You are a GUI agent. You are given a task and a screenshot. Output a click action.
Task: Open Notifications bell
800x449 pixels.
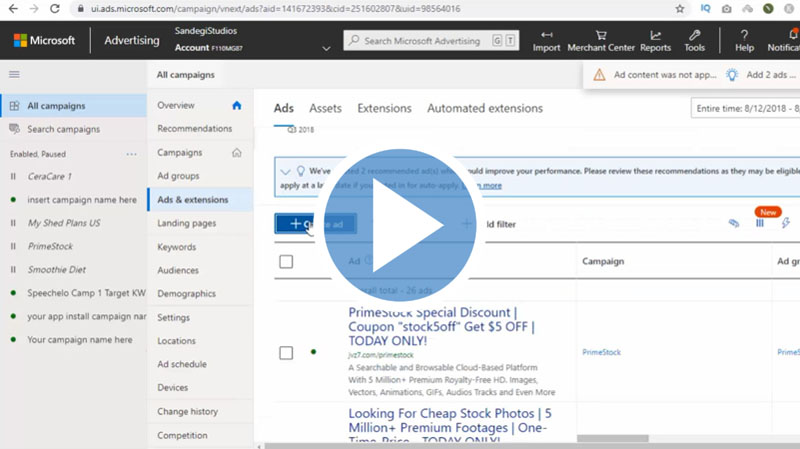coord(785,41)
